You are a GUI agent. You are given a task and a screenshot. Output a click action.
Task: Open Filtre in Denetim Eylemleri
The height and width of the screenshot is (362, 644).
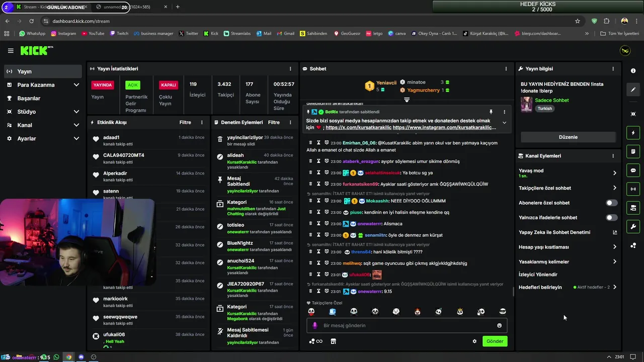coord(274,122)
